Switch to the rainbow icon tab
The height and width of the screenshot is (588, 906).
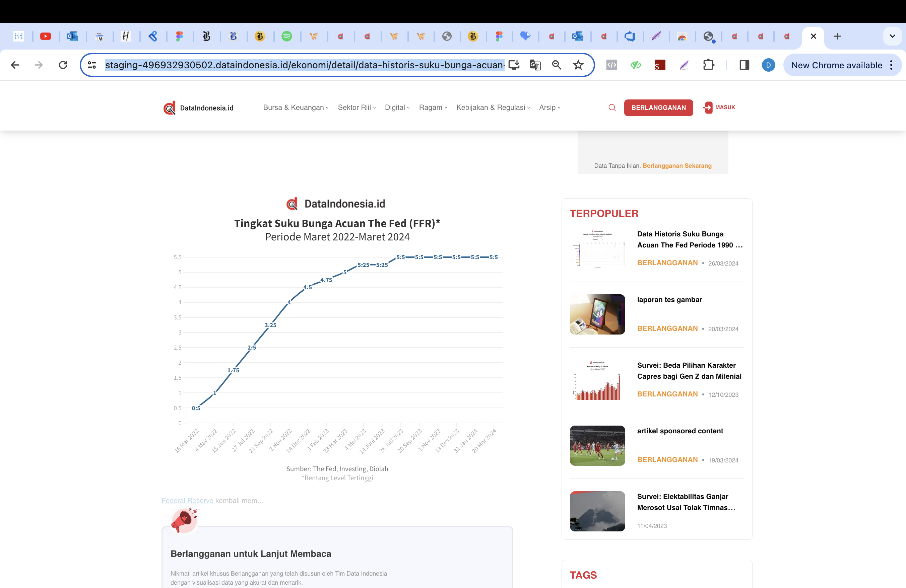click(682, 36)
